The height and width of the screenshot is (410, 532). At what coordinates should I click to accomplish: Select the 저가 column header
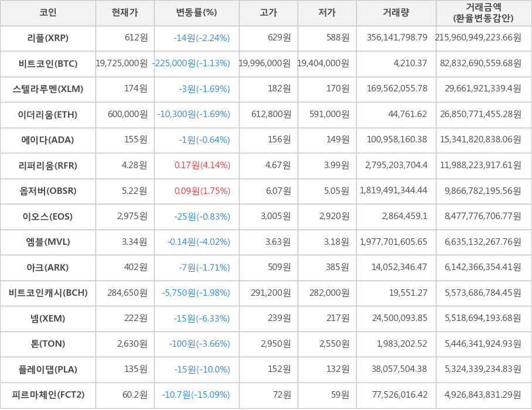coord(327,13)
